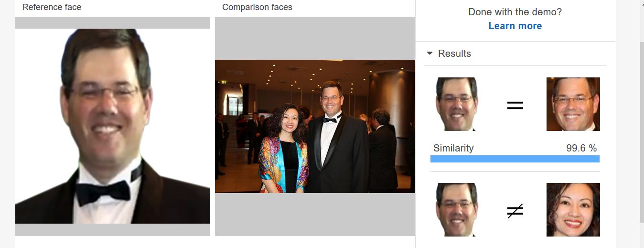Click the 99.6 % similarity value
644x248 pixels.
(581, 148)
